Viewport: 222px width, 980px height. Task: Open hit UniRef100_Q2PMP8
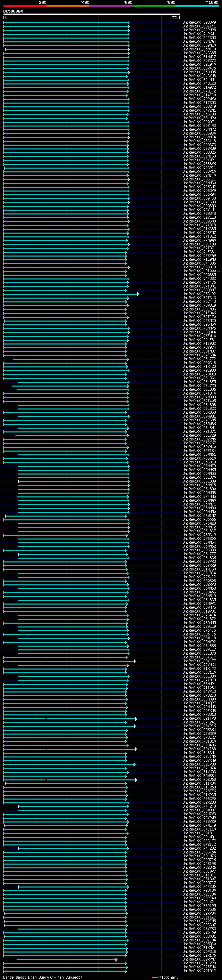point(199,30)
